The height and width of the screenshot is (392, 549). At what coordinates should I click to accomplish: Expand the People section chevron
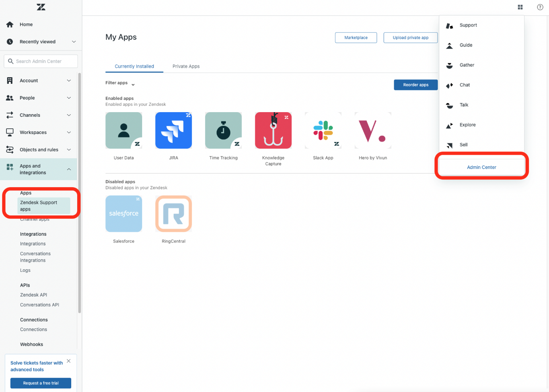[x=69, y=98]
